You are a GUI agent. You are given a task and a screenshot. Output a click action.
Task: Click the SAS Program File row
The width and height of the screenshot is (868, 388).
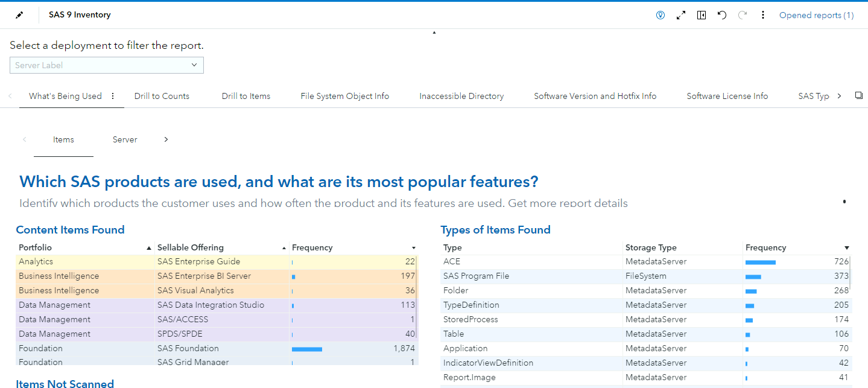476,276
